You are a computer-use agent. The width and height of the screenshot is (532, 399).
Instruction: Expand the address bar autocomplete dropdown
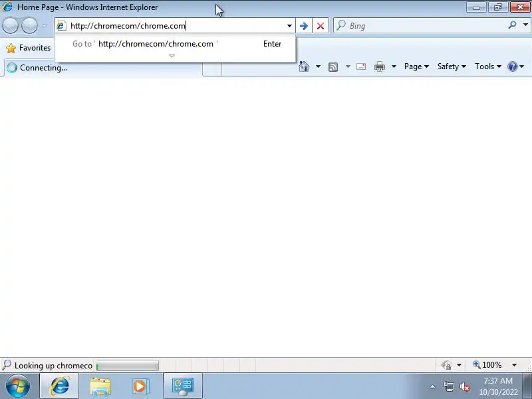(x=289, y=26)
